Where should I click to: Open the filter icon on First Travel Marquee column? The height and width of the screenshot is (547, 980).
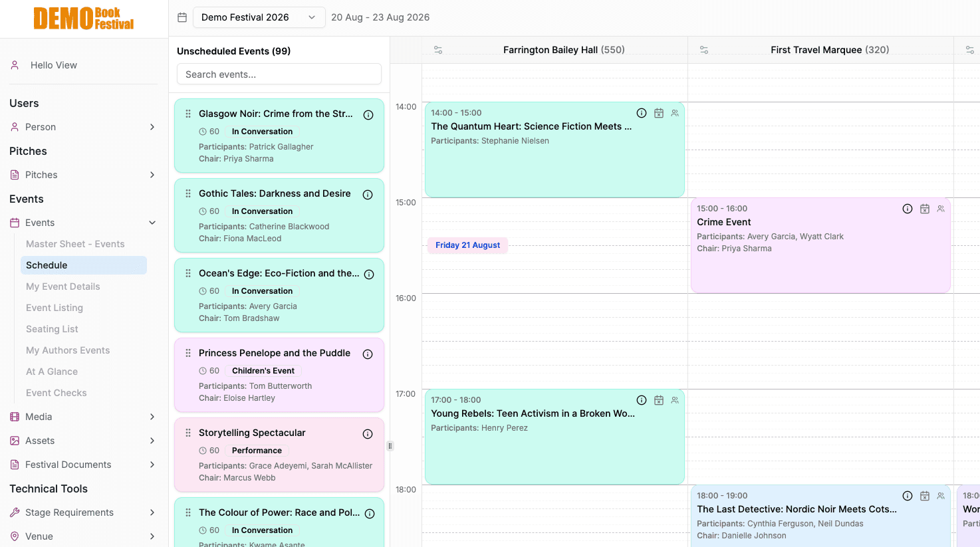tap(703, 49)
